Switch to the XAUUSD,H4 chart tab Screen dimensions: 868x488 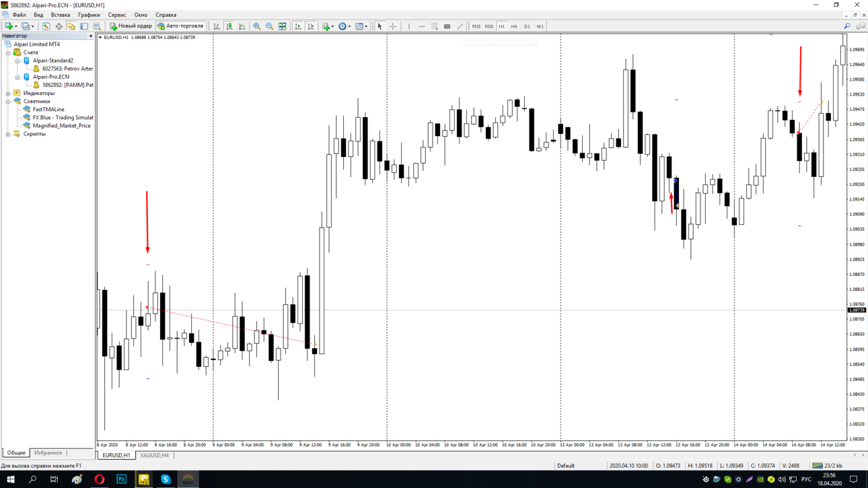pos(154,456)
